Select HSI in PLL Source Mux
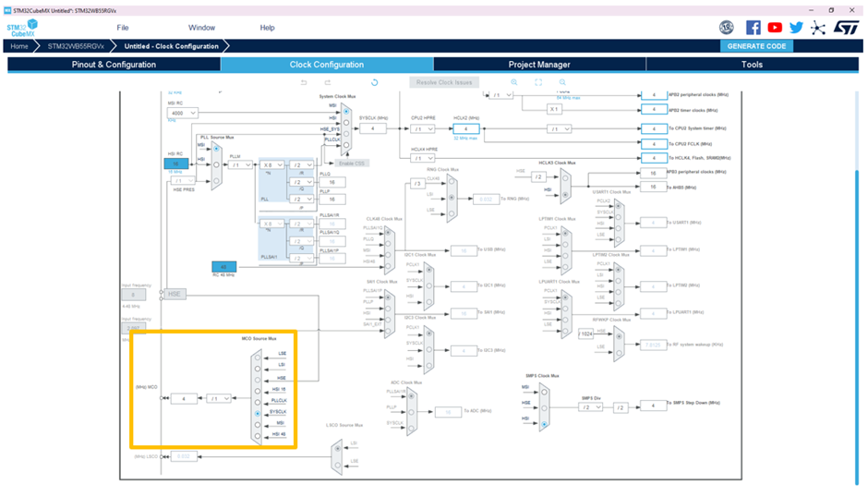The height and width of the screenshot is (497, 868). (x=216, y=164)
